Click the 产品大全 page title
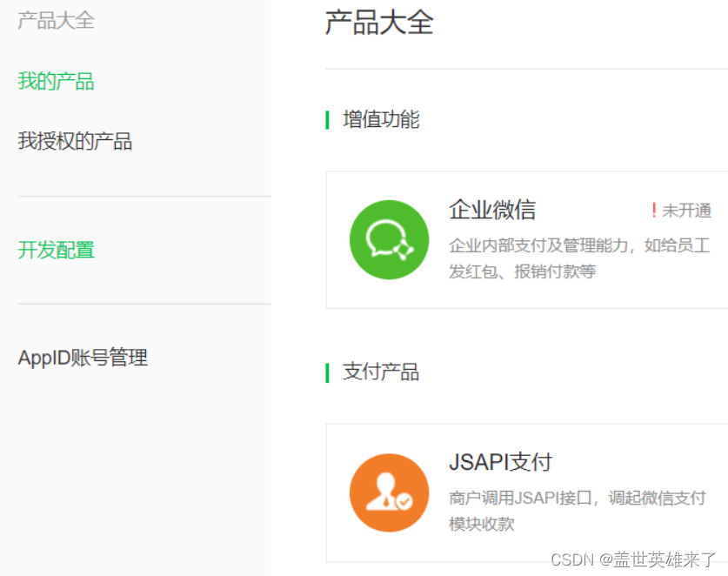 [379, 23]
